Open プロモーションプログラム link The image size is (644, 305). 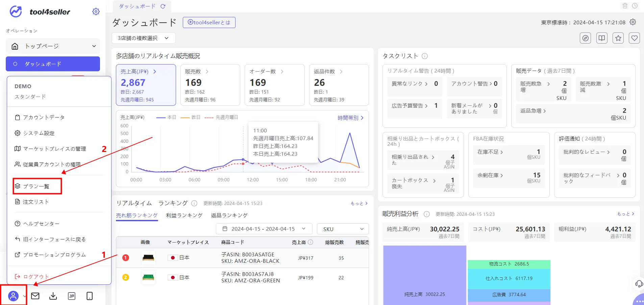(x=50, y=255)
